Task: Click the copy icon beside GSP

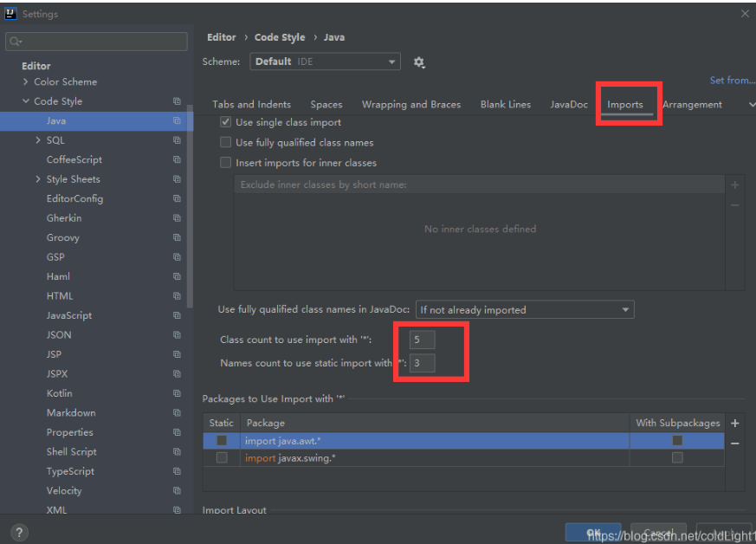Action: (x=177, y=257)
